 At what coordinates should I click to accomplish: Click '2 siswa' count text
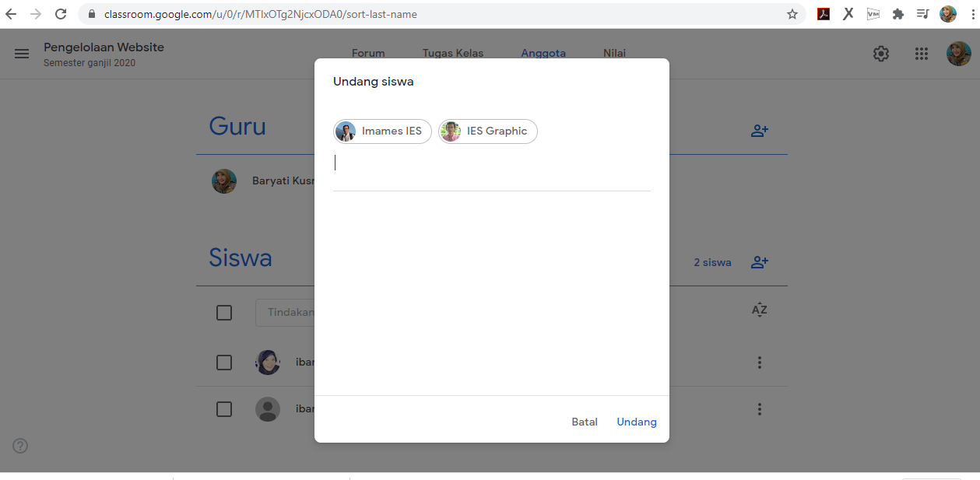click(712, 263)
